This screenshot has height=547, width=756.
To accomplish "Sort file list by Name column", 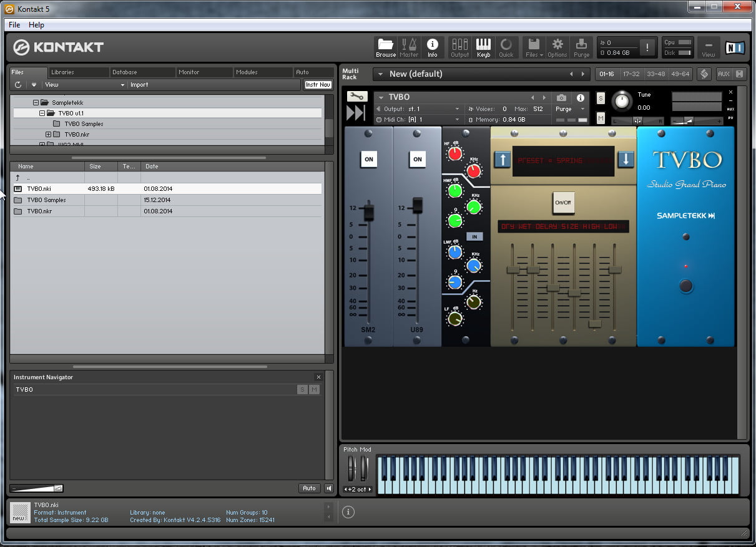I will pyautogui.click(x=48, y=167).
